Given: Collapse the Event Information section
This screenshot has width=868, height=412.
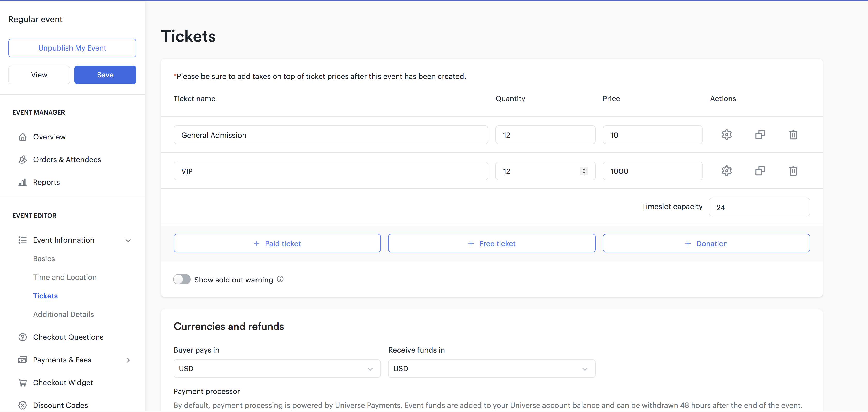Looking at the screenshot, I should click(x=128, y=240).
